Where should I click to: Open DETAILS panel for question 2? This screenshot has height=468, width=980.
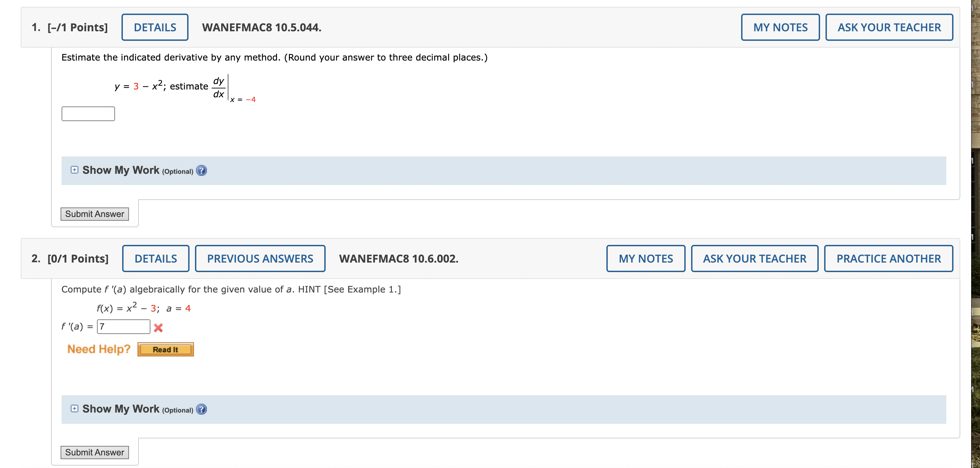[x=156, y=258]
